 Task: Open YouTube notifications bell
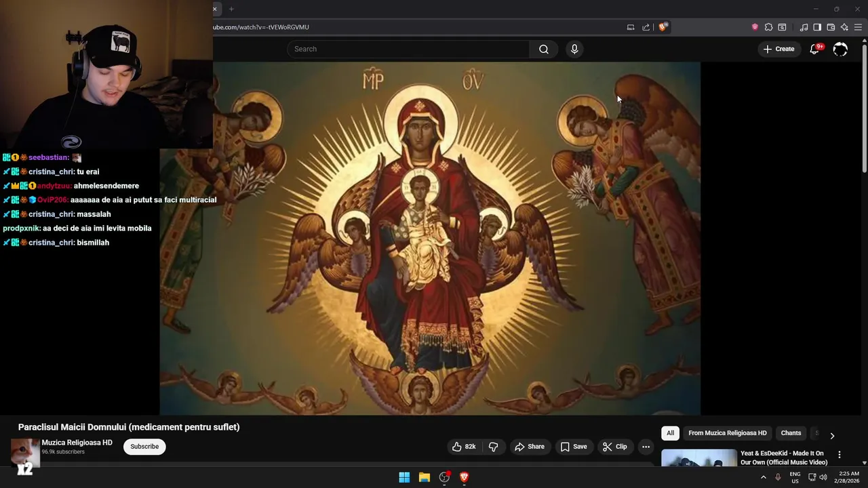click(815, 49)
